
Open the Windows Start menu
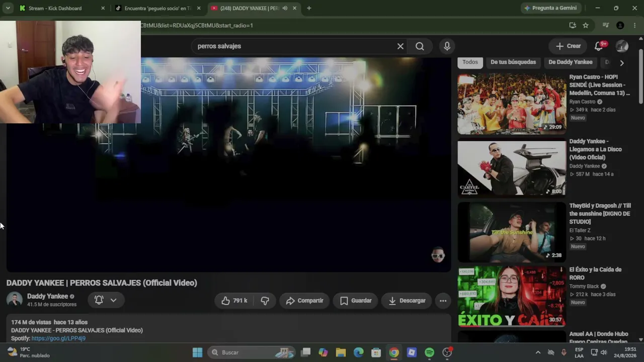[197, 352]
